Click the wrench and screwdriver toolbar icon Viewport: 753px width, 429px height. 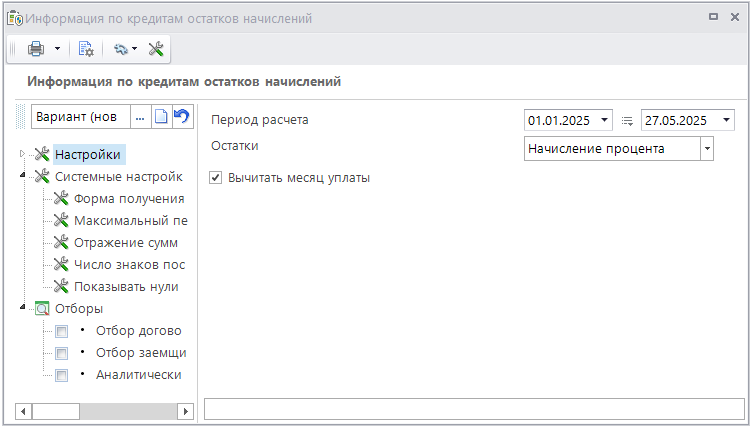[x=156, y=48]
